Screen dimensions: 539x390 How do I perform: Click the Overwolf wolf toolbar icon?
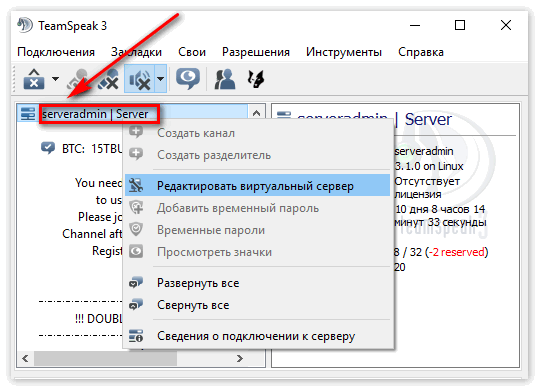point(256,79)
